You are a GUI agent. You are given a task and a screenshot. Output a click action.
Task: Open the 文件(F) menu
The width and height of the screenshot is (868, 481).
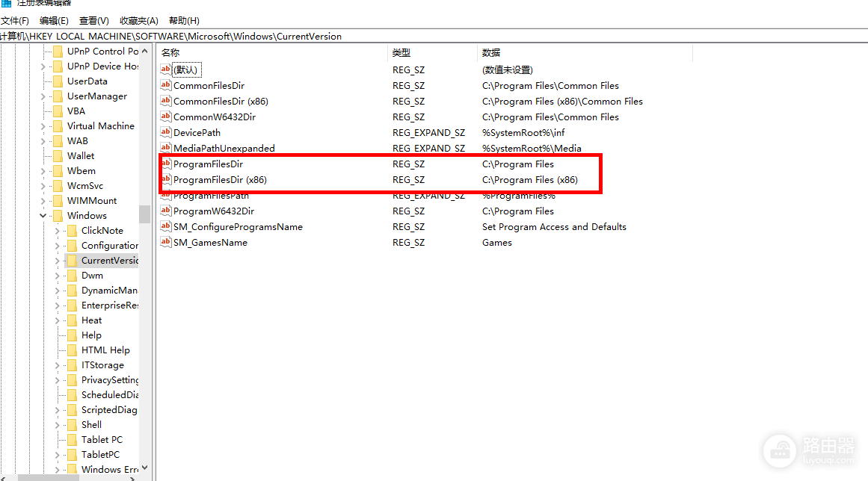(15, 20)
